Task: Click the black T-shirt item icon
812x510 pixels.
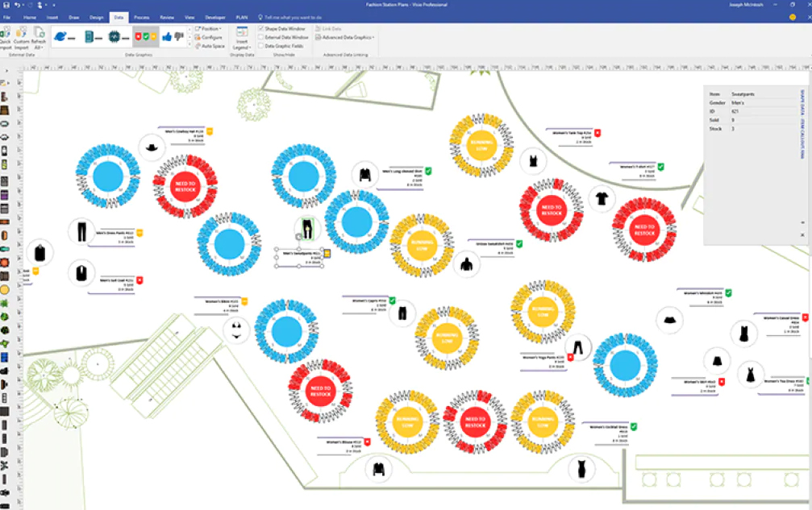Action: pos(602,198)
